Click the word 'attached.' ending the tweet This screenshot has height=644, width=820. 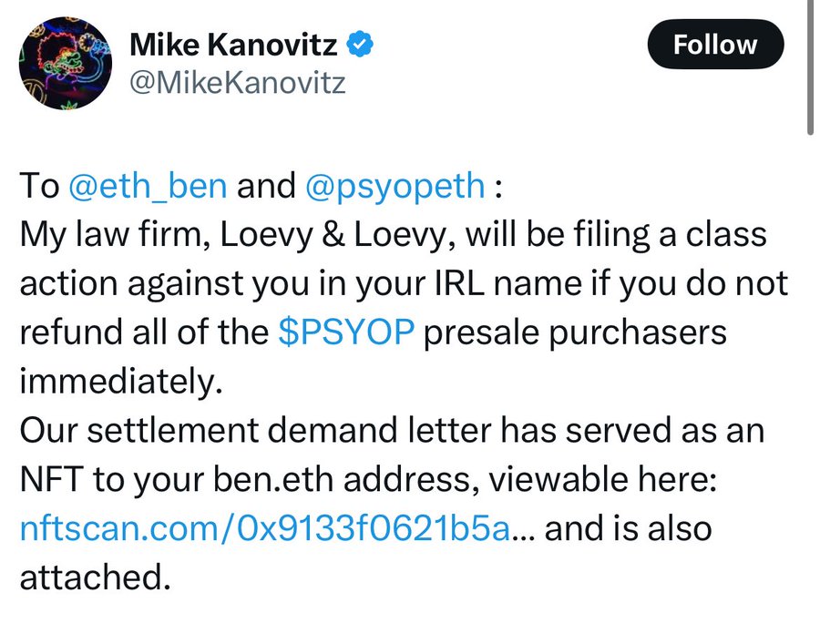click(x=96, y=578)
